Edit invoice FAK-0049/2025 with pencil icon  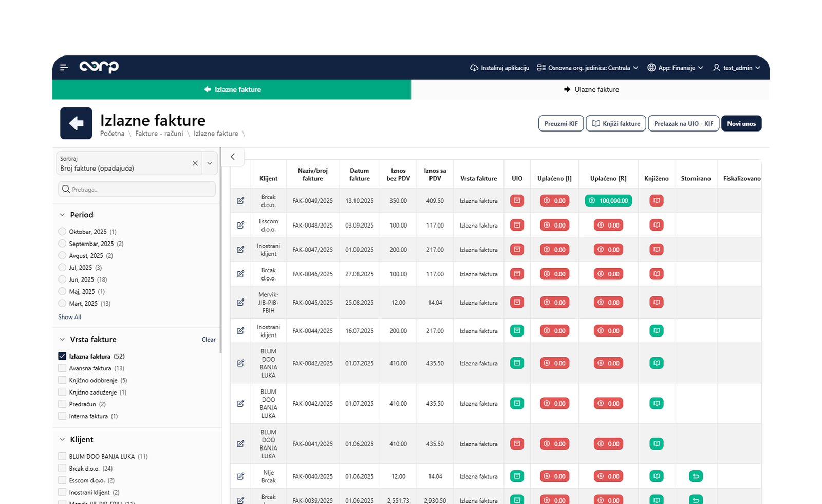pyautogui.click(x=240, y=201)
